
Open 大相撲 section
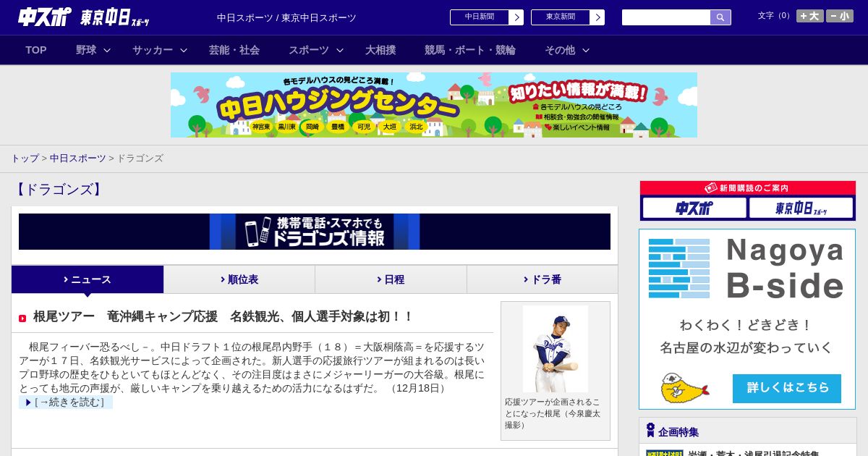point(380,50)
